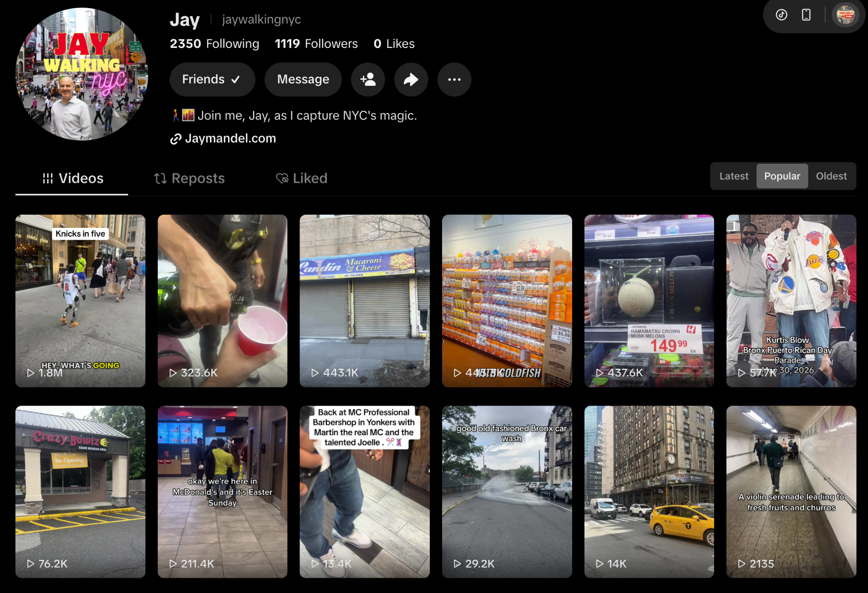Image resolution: width=868 pixels, height=593 pixels.
Task: Sort videos by Popular
Action: (x=782, y=176)
